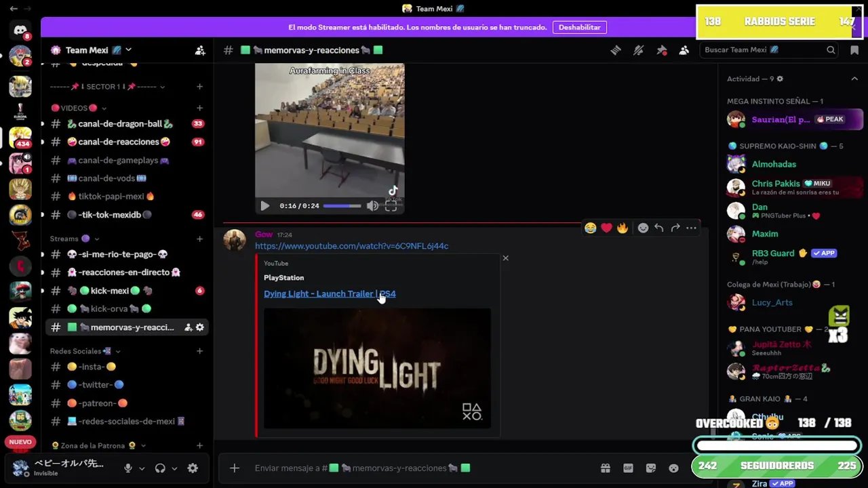868x488 pixels.
Task: Open PlayStation author link in embed
Action: tap(283, 278)
